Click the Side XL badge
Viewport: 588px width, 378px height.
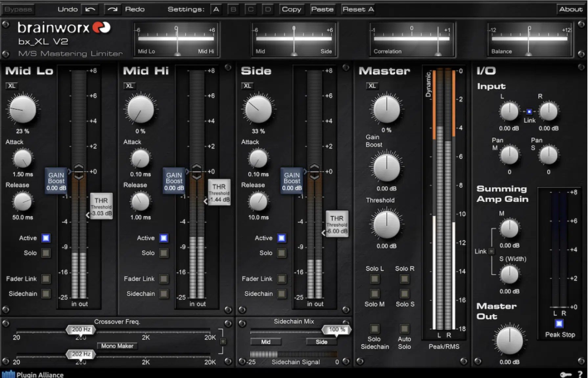point(247,86)
